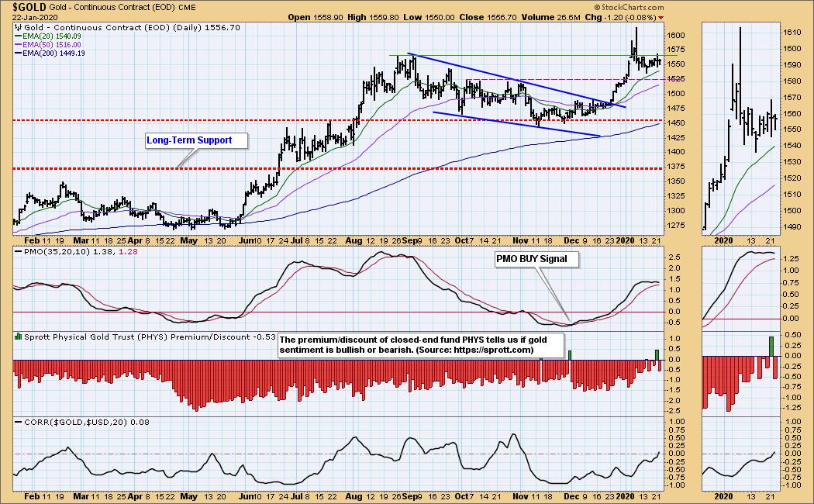Click the Chg -1.20 (-0.08%) value

click(620, 17)
